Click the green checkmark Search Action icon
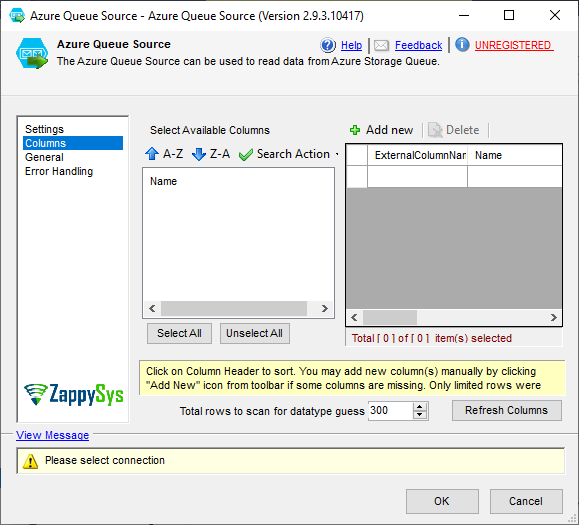Screen dimensions: 579x525 [246, 154]
